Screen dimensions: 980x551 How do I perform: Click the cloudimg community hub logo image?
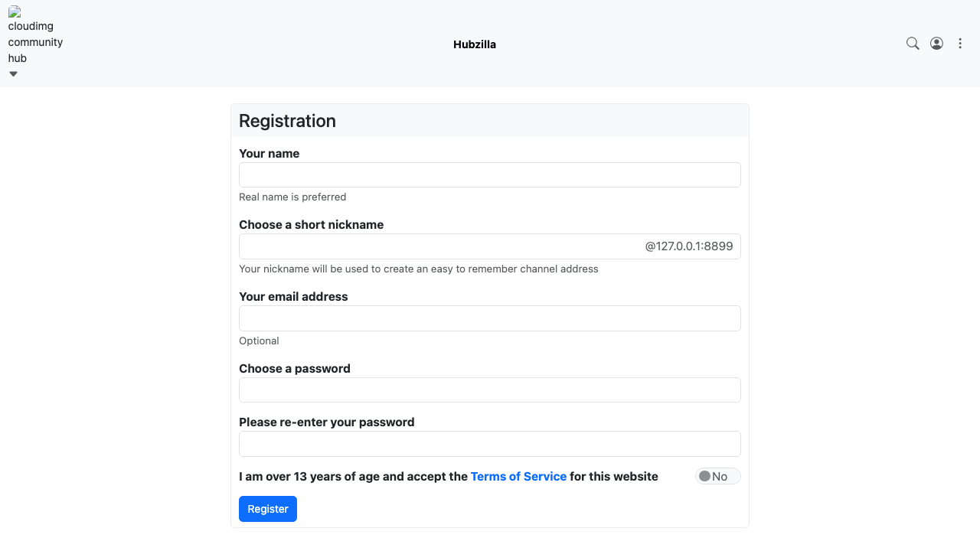pyautogui.click(x=35, y=34)
